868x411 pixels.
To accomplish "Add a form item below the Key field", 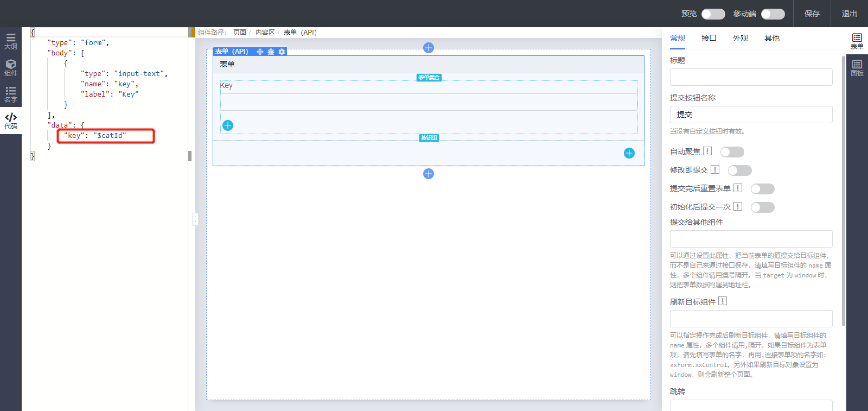I will (228, 125).
